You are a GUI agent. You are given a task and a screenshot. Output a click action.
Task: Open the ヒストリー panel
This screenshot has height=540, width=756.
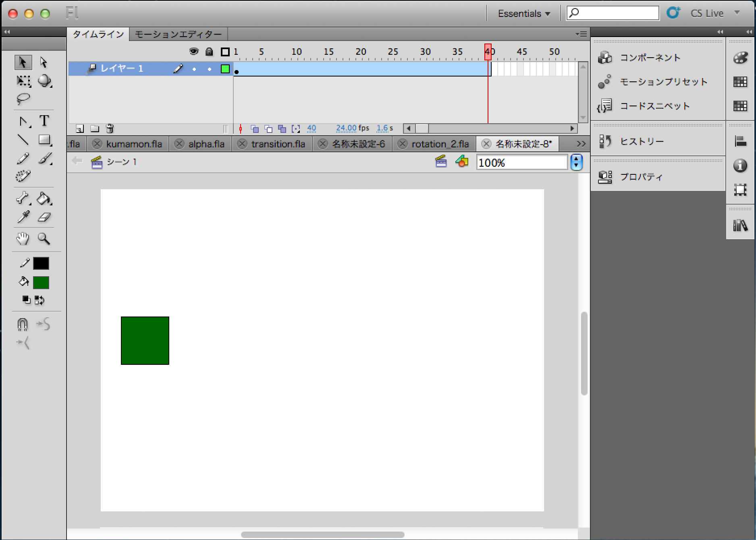[x=642, y=141]
